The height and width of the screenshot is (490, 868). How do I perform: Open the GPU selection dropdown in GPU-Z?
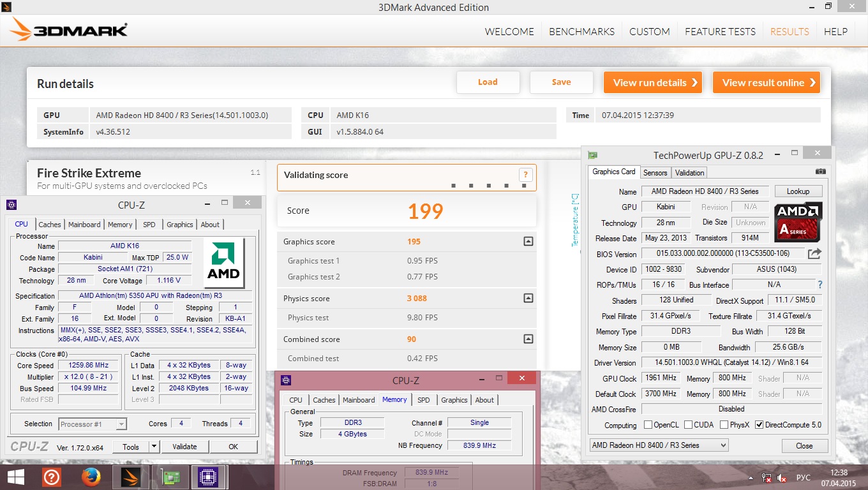click(658, 445)
